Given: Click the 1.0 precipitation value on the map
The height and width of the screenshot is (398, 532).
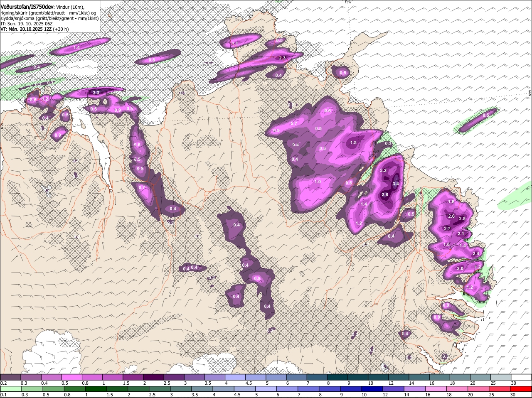Looking at the screenshot, I should pyautogui.click(x=318, y=182).
